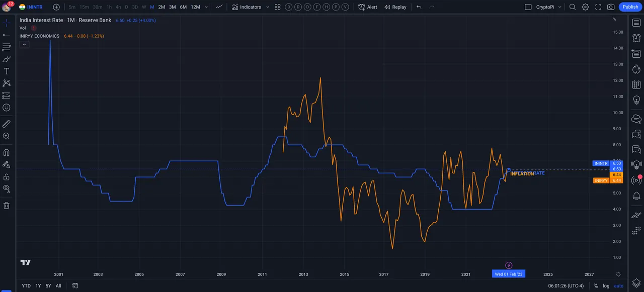Image resolution: width=644 pixels, height=292 pixels.
Task: Toggle magnet mode for drawings
Action: click(x=7, y=153)
